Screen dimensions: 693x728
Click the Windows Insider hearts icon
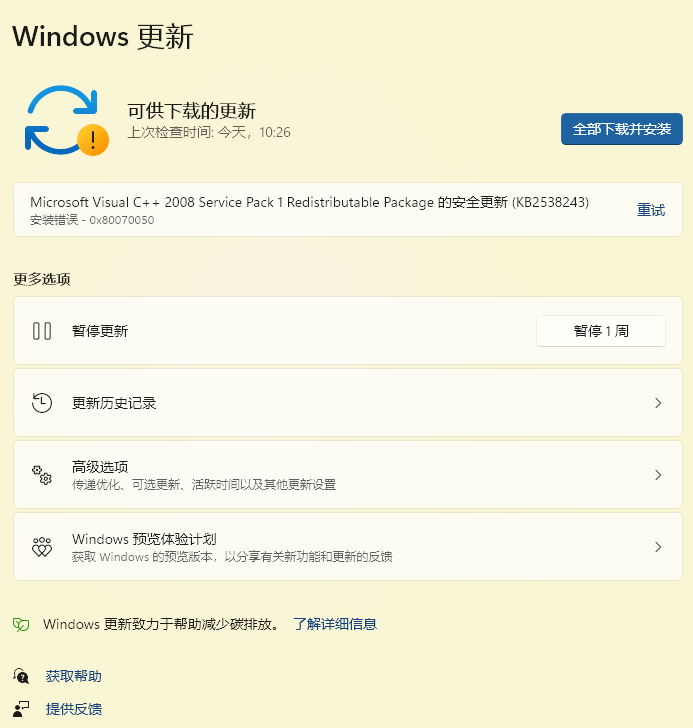click(42, 547)
